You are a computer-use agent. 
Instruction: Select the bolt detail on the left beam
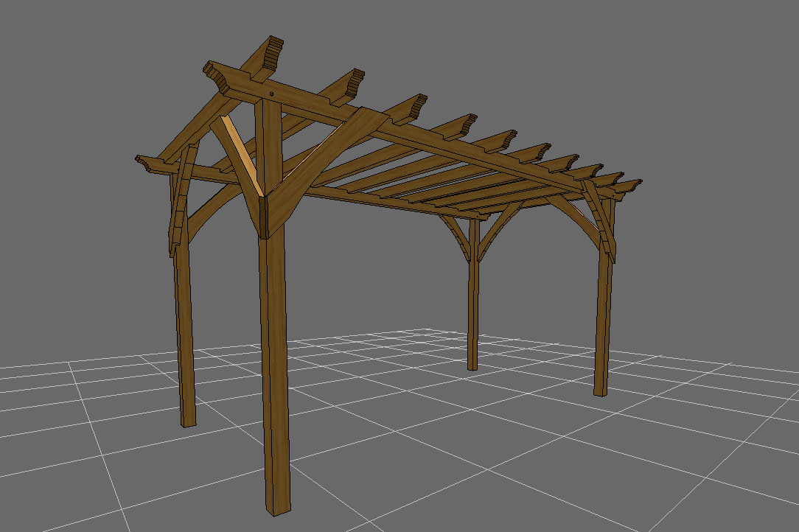pyautogui.click(x=273, y=94)
